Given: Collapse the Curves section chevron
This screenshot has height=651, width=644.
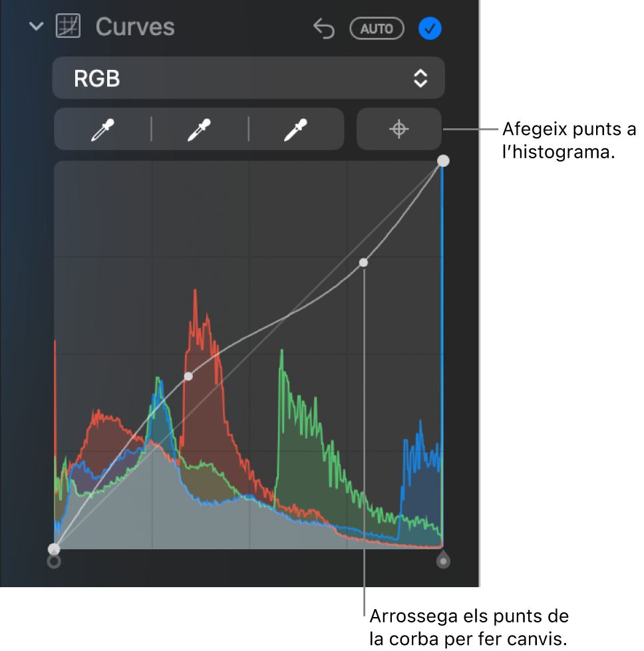Looking at the screenshot, I should point(36,27).
